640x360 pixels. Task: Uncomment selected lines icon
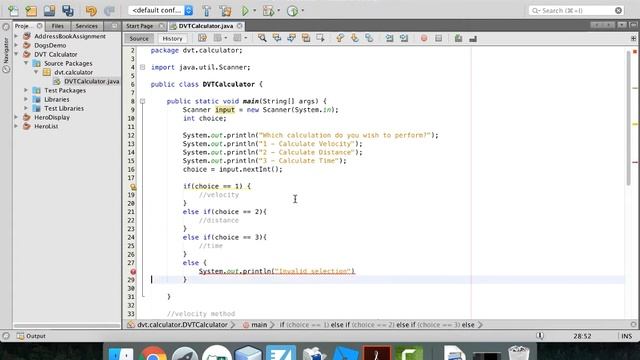(473, 38)
